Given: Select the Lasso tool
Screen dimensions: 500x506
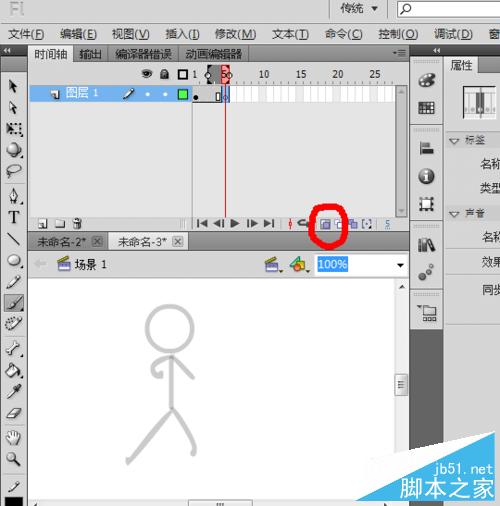Looking at the screenshot, I should [14, 171].
